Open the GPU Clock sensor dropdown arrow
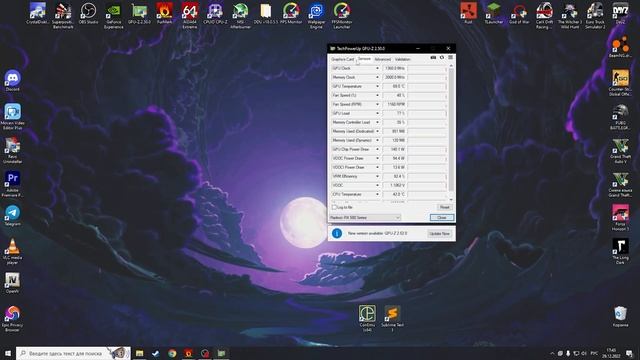Screen dimensions: 640x360 377,68
